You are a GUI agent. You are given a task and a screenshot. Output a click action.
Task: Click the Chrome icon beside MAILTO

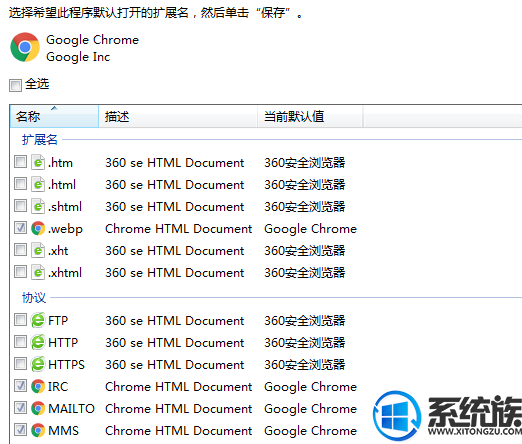coord(38,409)
